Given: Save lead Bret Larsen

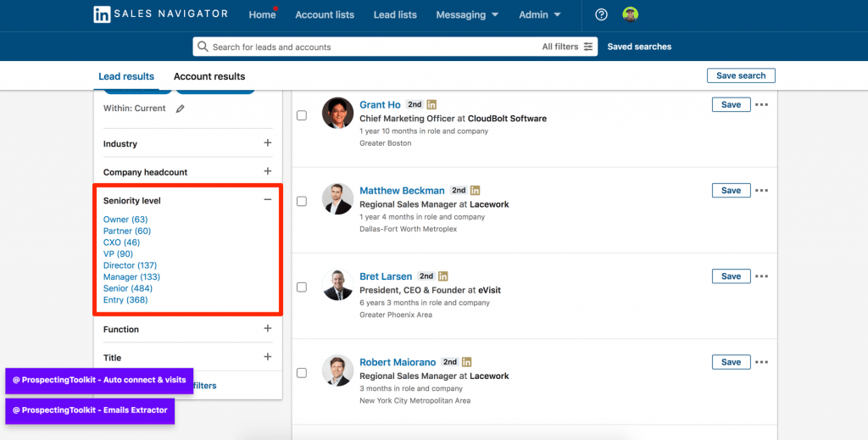Looking at the screenshot, I should click(731, 276).
